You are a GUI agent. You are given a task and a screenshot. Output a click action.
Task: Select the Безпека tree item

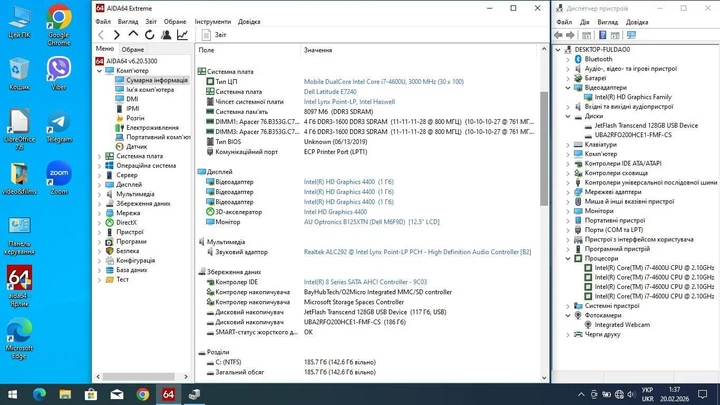coord(127,251)
